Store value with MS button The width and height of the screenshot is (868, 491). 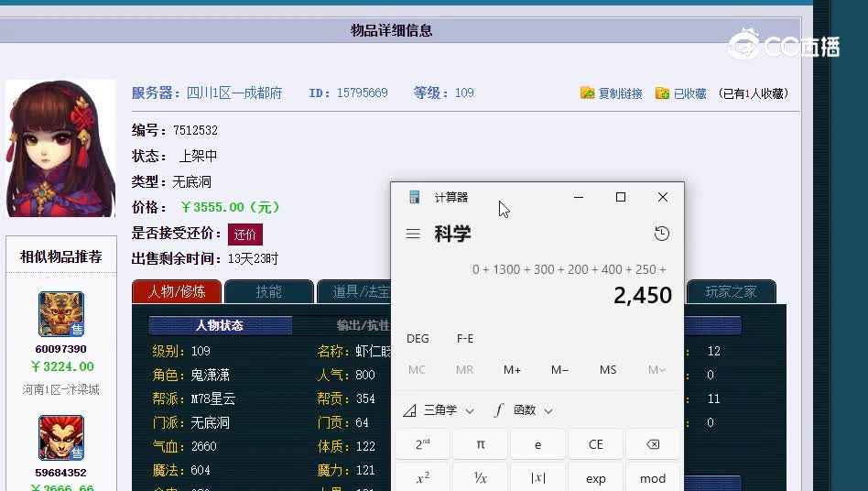[608, 369]
